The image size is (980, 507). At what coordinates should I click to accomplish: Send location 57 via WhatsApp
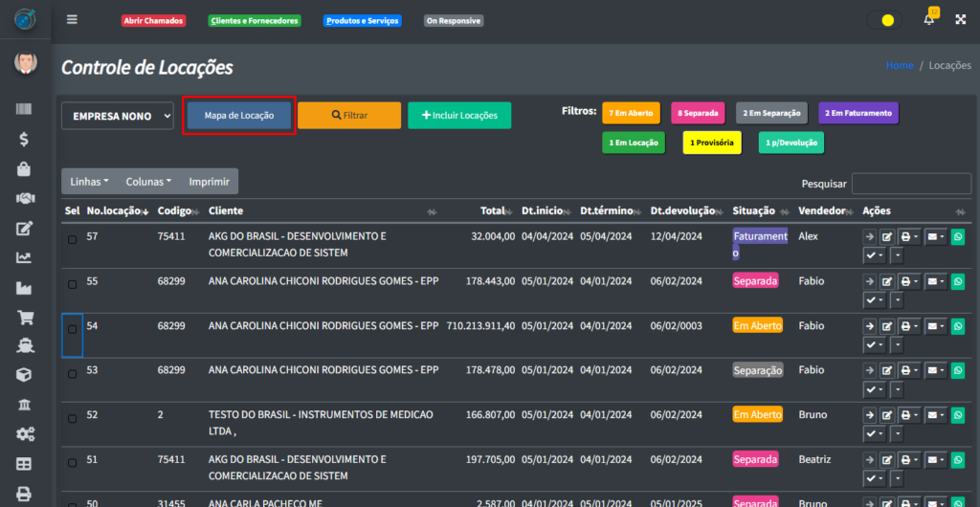tap(957, 237)
